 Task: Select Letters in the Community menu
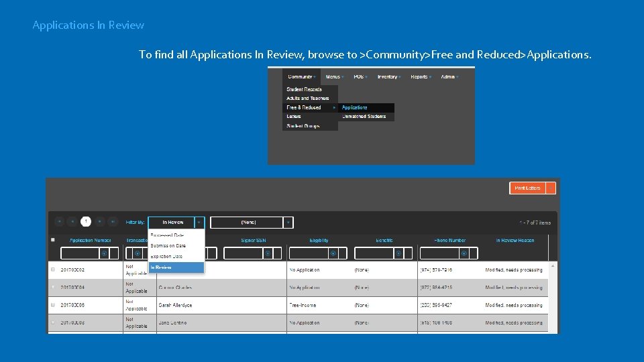[x=310, y=117]
